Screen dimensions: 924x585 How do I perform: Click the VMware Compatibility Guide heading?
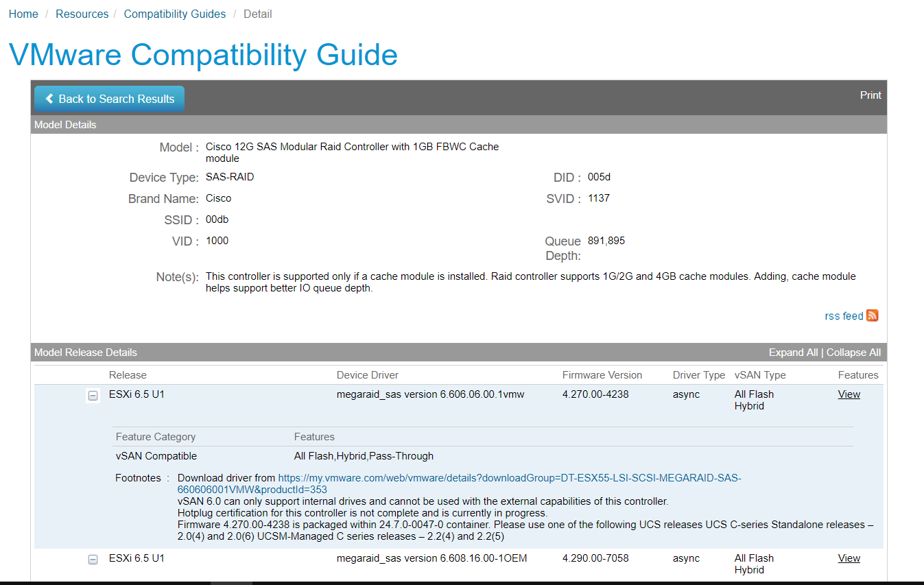pos(203,55)
